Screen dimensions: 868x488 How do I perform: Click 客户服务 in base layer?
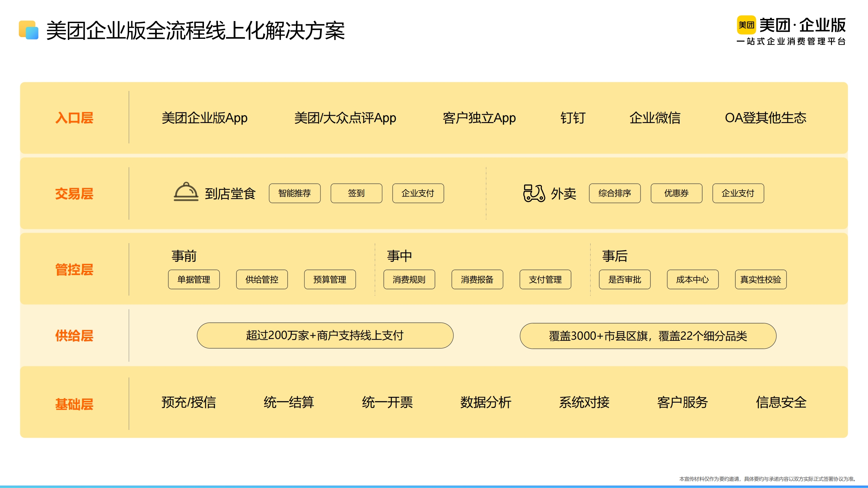pos(682,402)
